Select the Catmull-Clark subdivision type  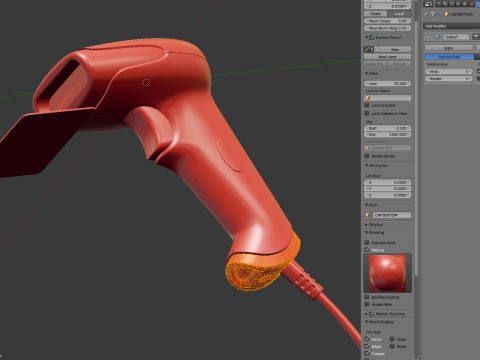(449, 57)
